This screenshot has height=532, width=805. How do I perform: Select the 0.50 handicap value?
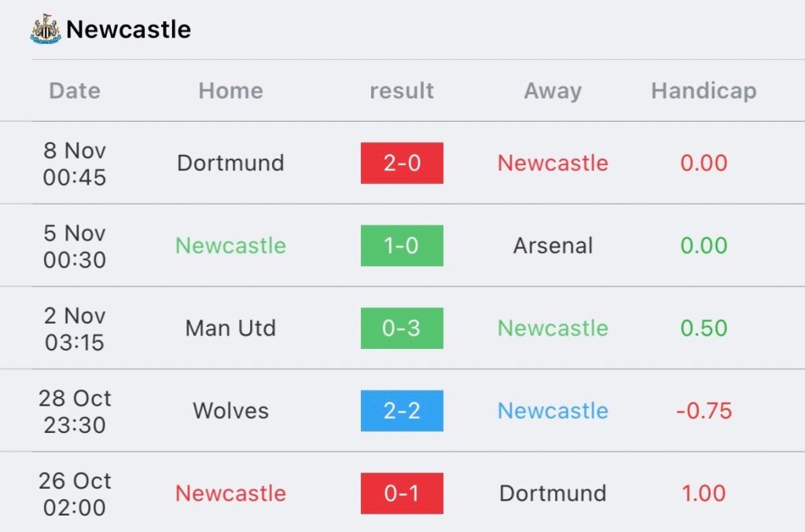click(704, 328)
